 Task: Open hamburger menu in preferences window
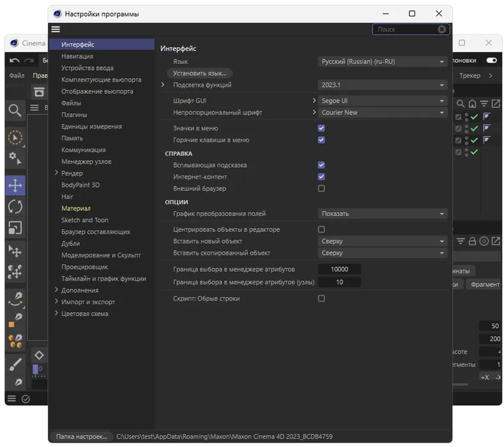coord(56,29)
